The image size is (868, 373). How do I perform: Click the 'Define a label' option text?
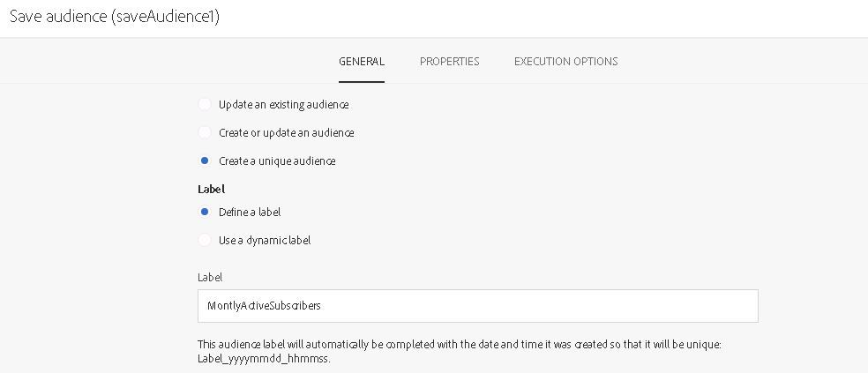250,213
